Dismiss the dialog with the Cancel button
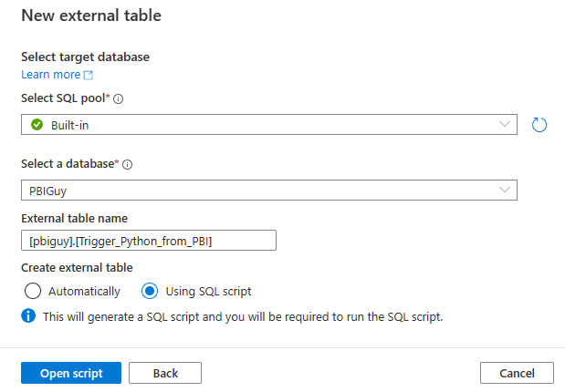The height and width of the screenshot is (392, 565). (517, 373)
